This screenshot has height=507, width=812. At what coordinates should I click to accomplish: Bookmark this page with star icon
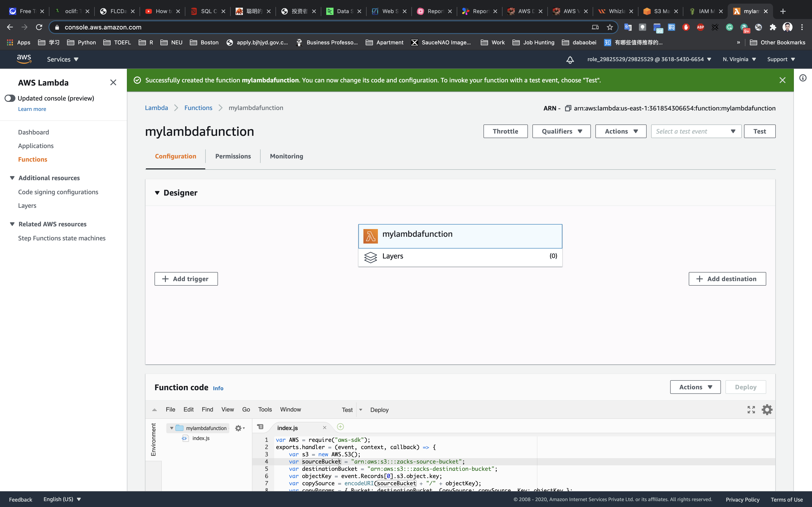click(x=610, y=27)
